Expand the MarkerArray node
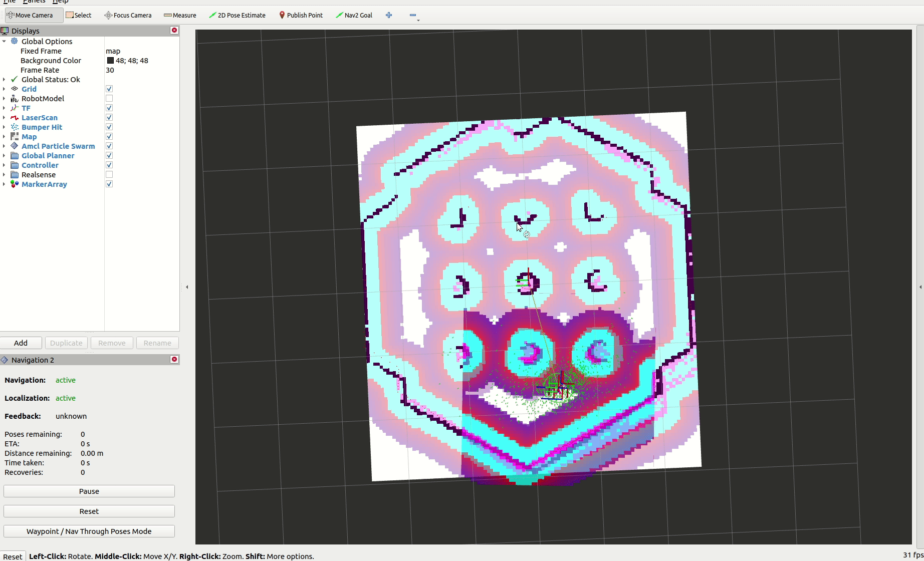 click(x=4, y=184)
